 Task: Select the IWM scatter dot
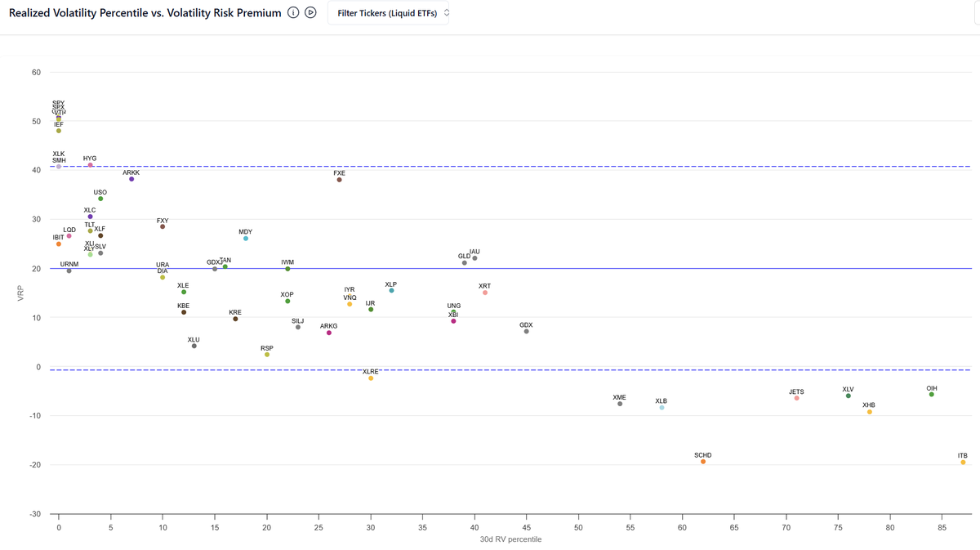pyautogui.click(x=287, y=269)
